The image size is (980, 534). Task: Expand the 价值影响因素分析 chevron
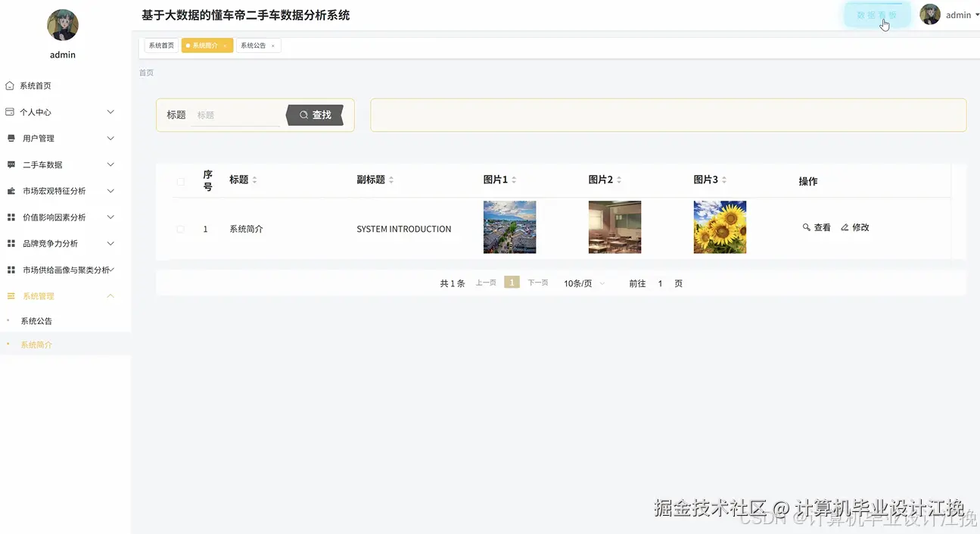110,217
